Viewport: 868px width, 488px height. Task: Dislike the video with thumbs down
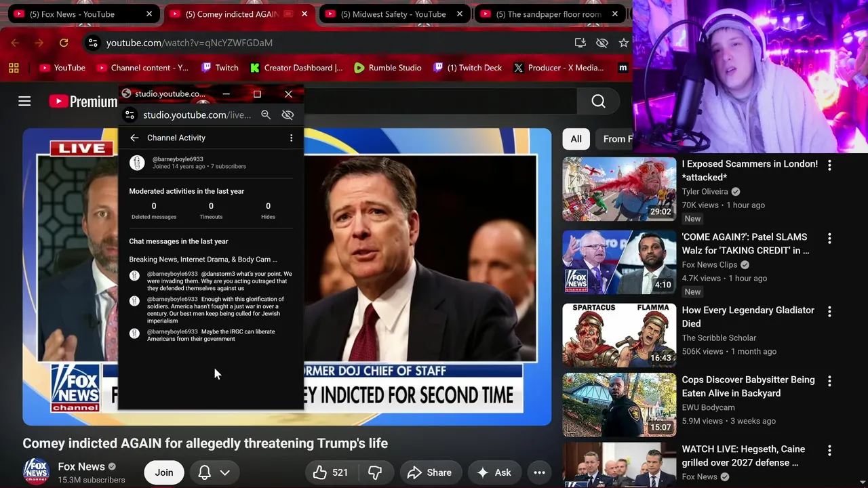(375, 472)
